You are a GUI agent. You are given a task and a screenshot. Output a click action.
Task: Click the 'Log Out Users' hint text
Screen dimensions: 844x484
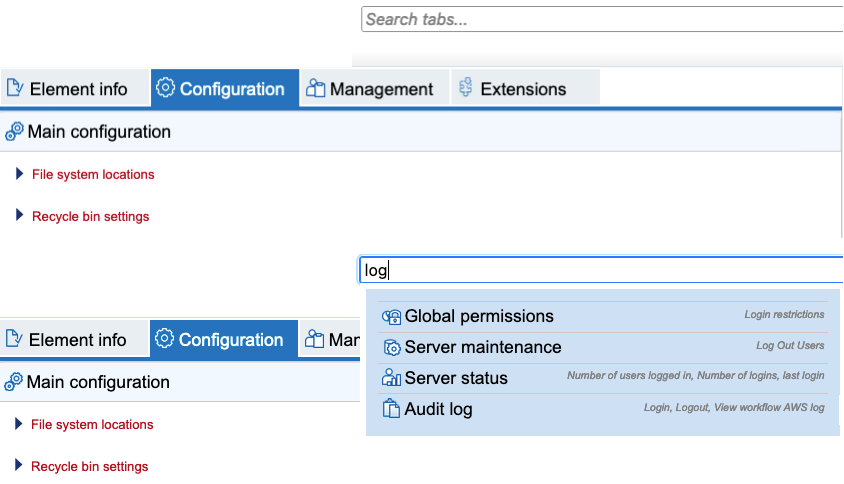click(x=790, y=345)
